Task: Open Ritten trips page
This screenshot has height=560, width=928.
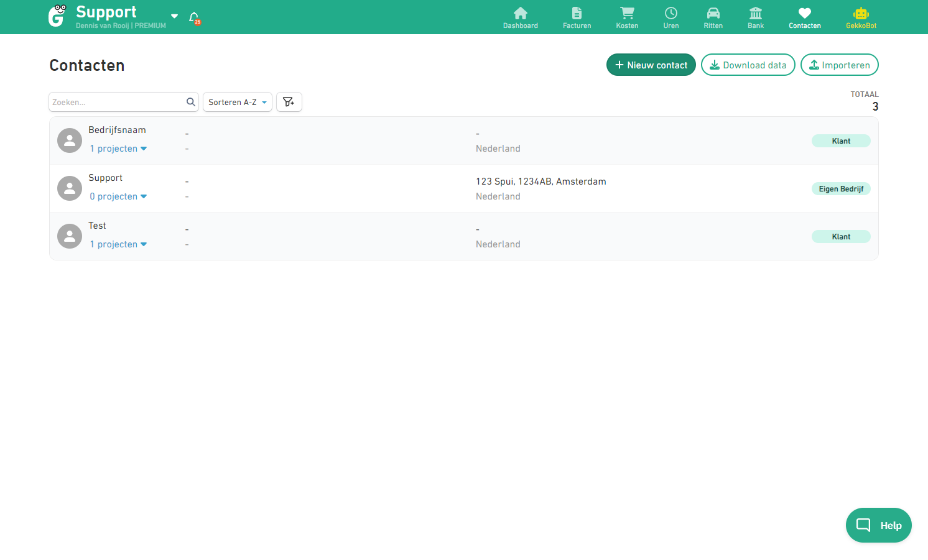Action: (713, 17)
